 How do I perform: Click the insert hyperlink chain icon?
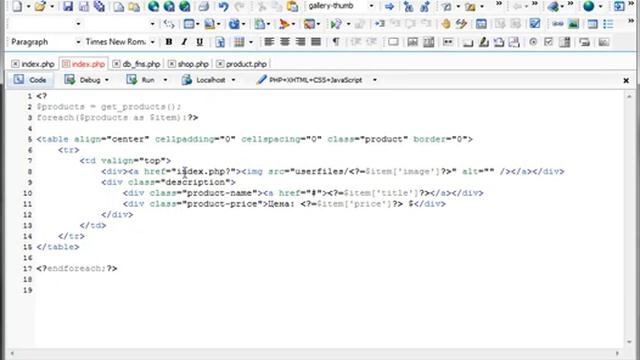(x=558, y=24)
